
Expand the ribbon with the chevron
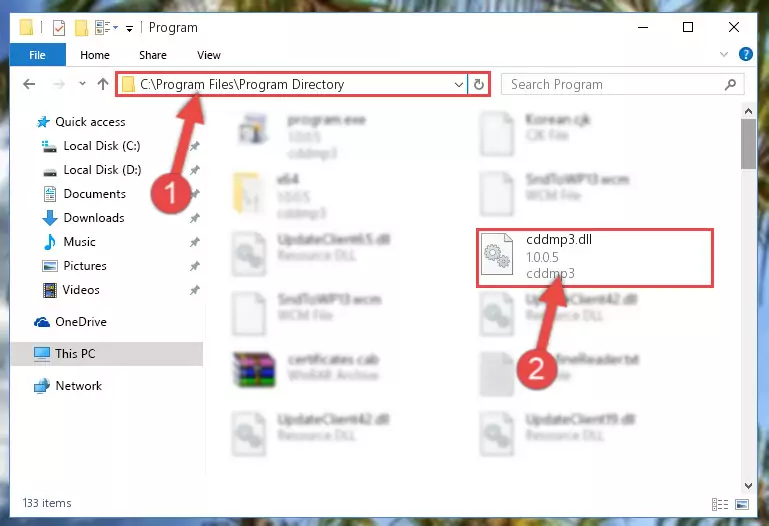point(724,54)
